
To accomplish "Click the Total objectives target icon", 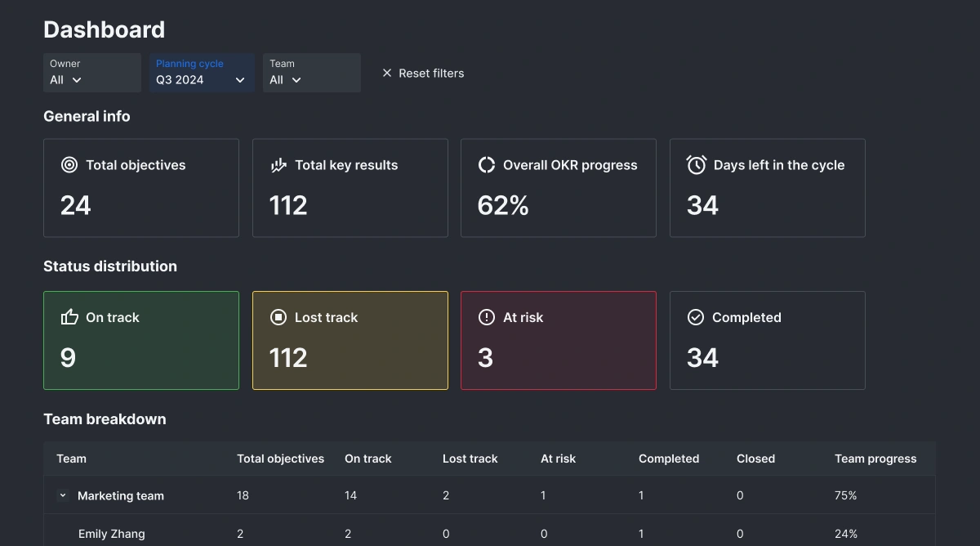I will 69,164.
